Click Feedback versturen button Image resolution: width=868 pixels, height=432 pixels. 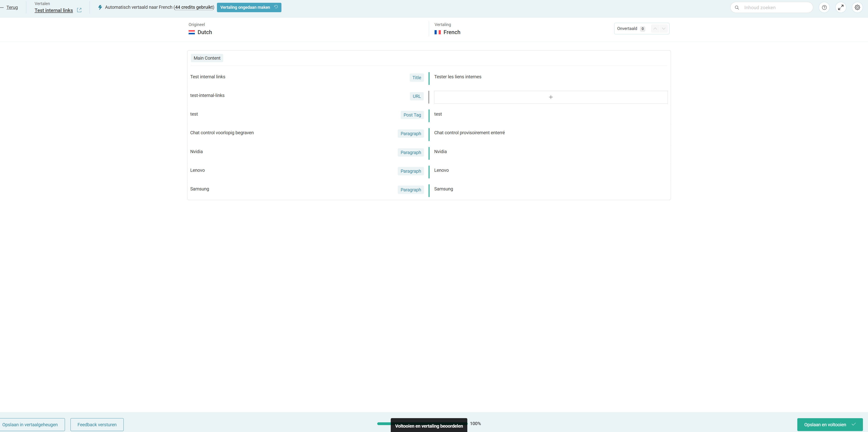point(97,425)
